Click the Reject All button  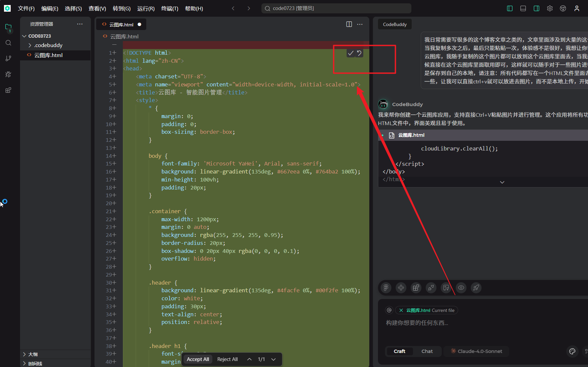tap(227, 359)
